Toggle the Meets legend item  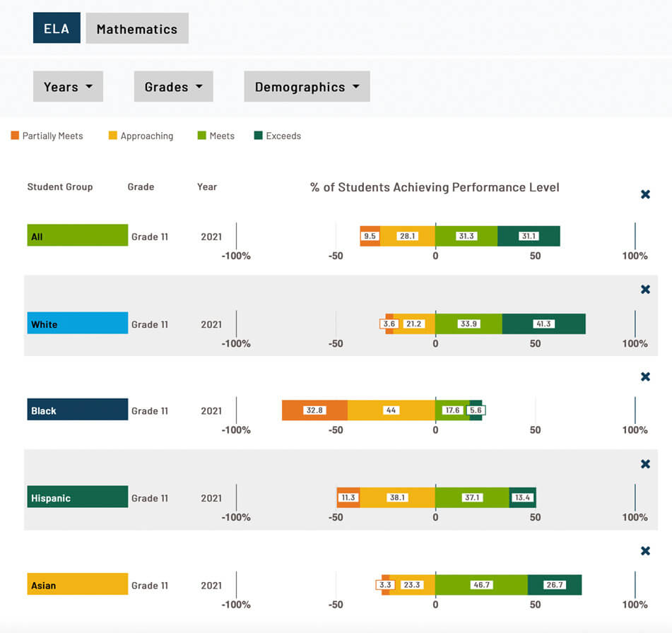216,136
